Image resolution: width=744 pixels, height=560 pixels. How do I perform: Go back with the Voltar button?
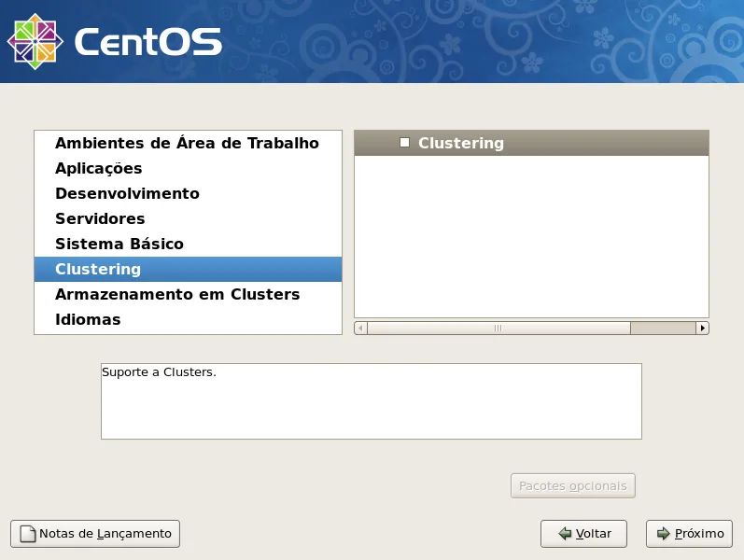(x=583, y=534)
